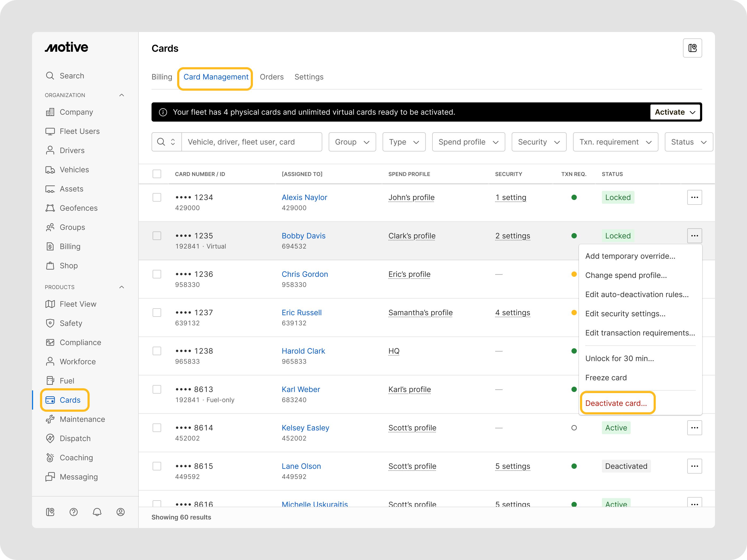The image size is (747, 560).
Task: Choose Freeze card from context menu
Action: pyautogui.click(x=606, y=378)
